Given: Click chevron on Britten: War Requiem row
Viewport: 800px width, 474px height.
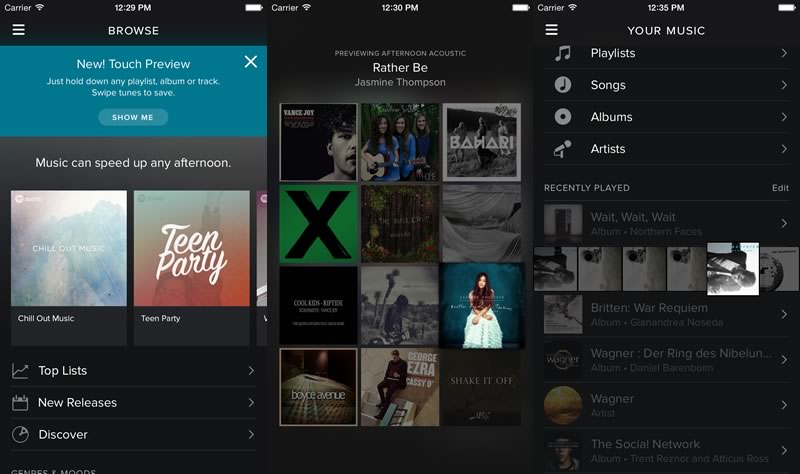Looking at the screenshot, I should (784, 314).
